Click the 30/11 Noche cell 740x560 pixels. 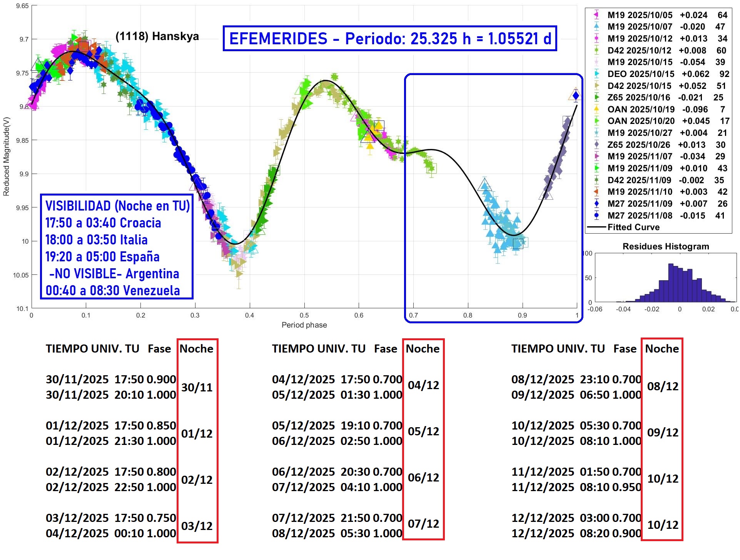197,387
